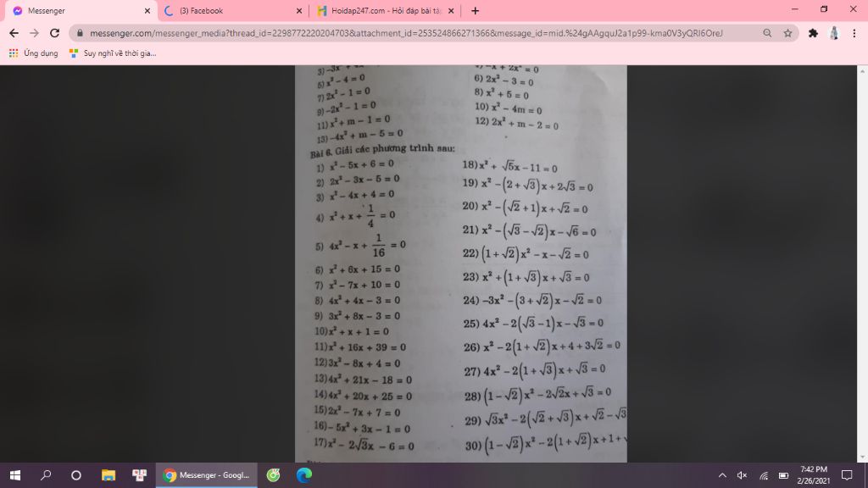Switch to the Messenger tab
Viewport: 868px width, 488px height.
coord(79,10)
